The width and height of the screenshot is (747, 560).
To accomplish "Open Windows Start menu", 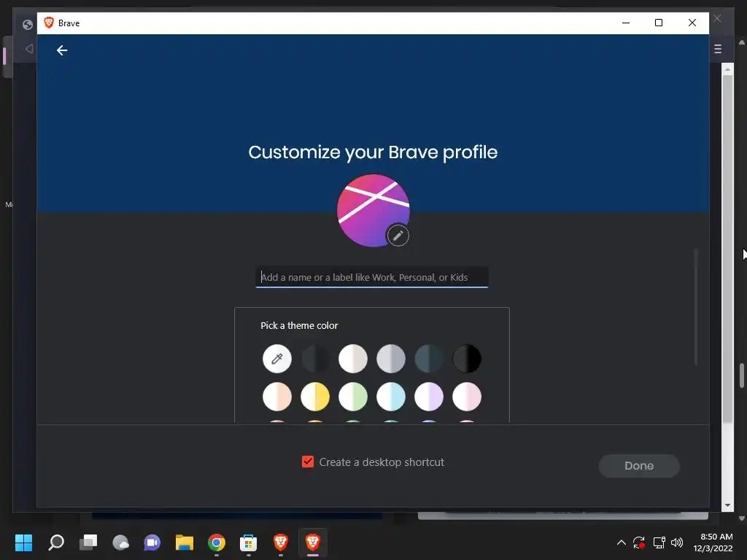I will [x=23, y=542].
